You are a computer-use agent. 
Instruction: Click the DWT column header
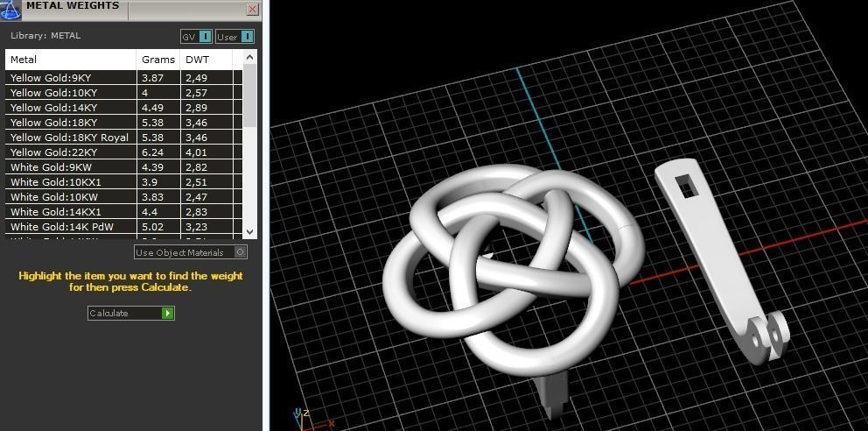tap(206, 60)
